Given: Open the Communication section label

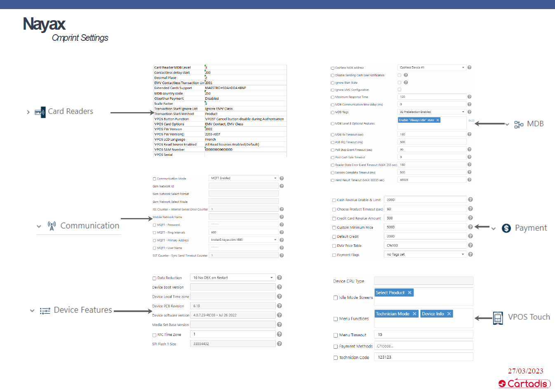Looking at the screenshot, I should [90, 226].
